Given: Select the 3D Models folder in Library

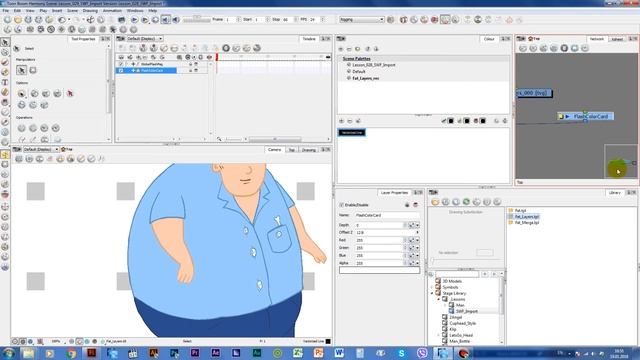Looking at the screenshot, I should point(452,281).
